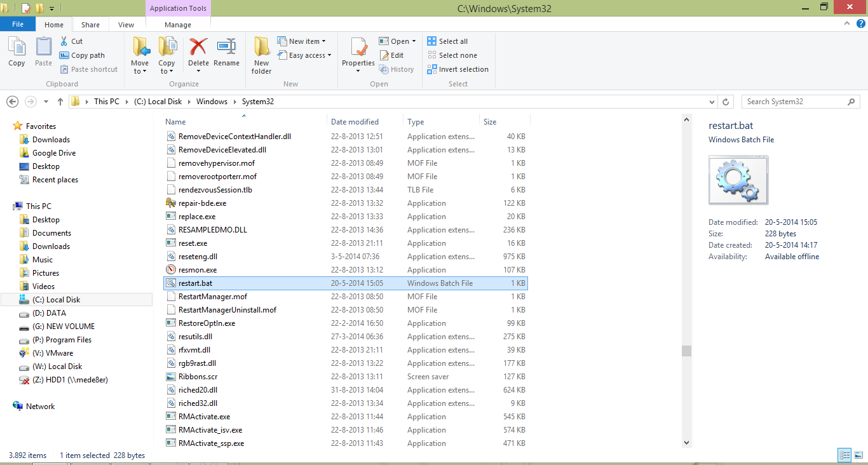Viewport: 868px width, 465px height.
Task: Go back with the Back arrow button
Action: (13, 102)
